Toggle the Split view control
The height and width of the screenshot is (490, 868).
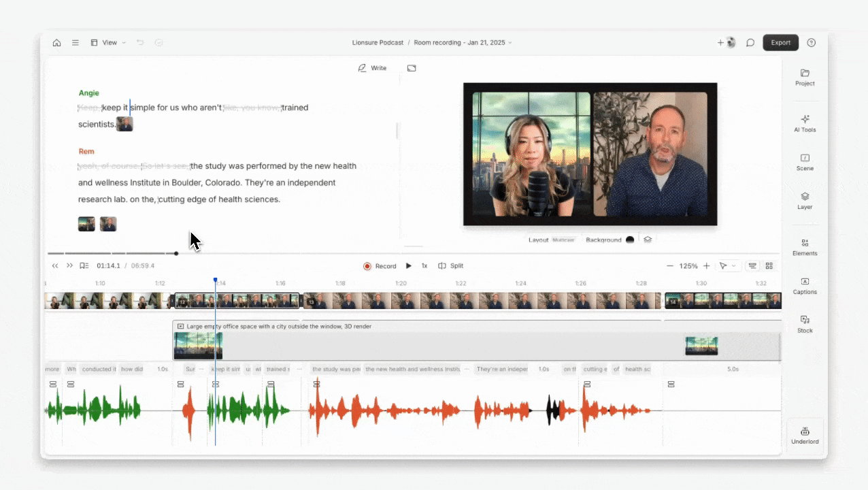pos(450,266)
